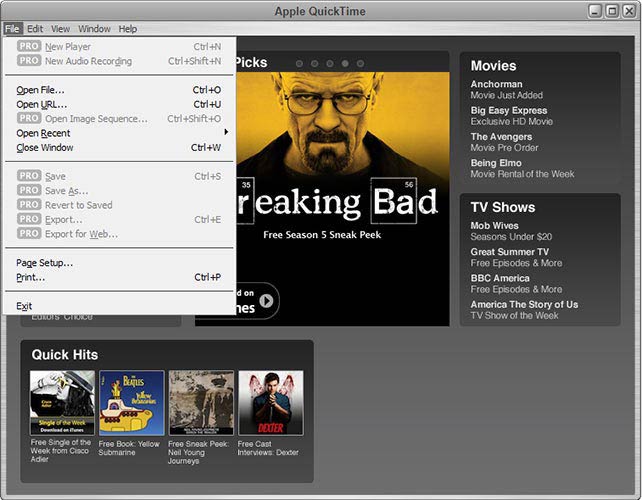Image resolution: width=642 pixels, height=500 pixels.
Task: Open the Beatles Yellow Submarine thumbnail
Action: tap(131, 403)
